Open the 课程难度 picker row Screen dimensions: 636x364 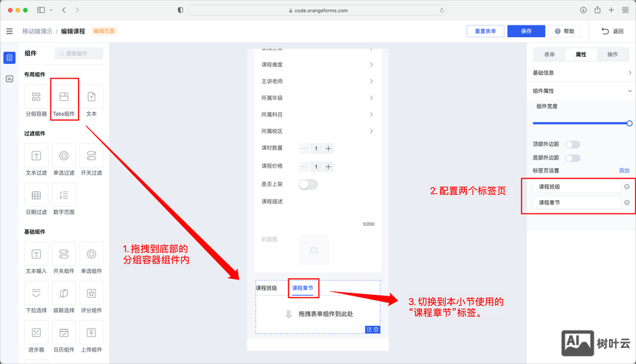(318, 65)
